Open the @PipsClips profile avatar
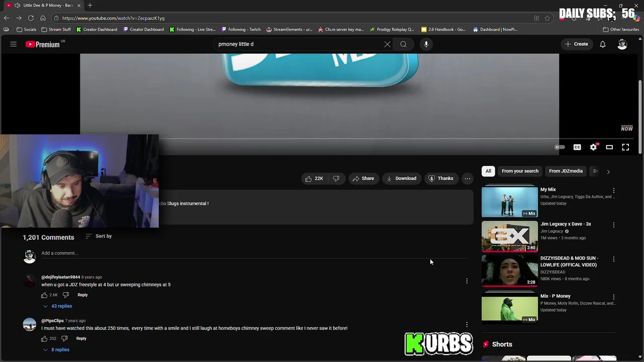Viewport: 644px width, 362px height. pos(30,324)
